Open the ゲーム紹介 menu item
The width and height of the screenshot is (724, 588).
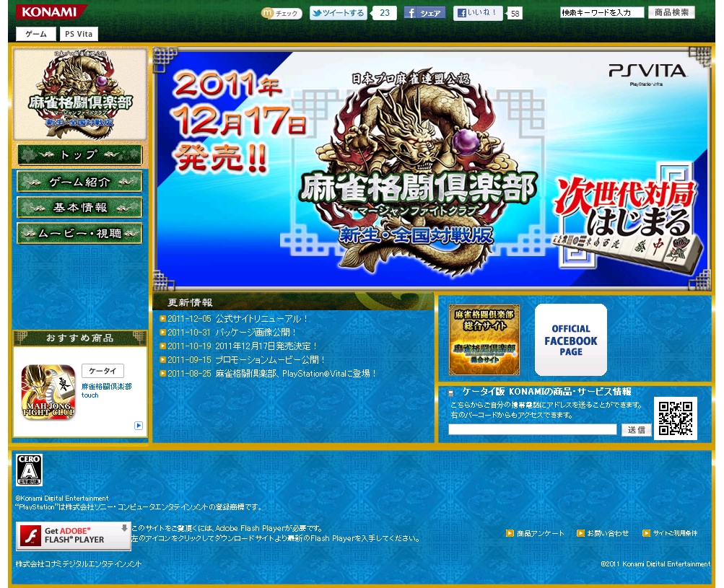tap(79, 182)
